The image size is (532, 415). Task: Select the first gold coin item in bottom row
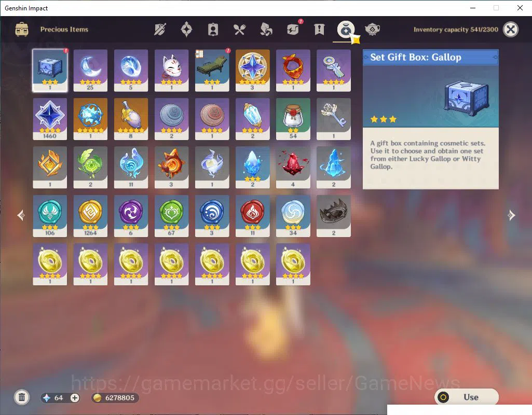[x=50, y=265]
